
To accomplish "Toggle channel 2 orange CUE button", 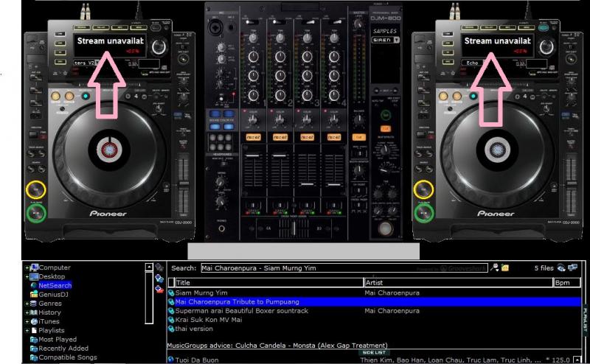I will [x=280, y=137].
